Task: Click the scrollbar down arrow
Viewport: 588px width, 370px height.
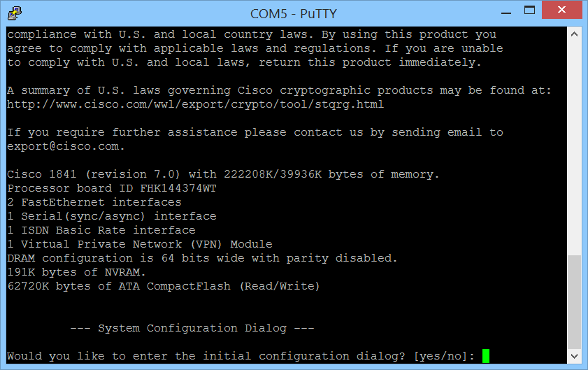Action: (x=575, y=357)
